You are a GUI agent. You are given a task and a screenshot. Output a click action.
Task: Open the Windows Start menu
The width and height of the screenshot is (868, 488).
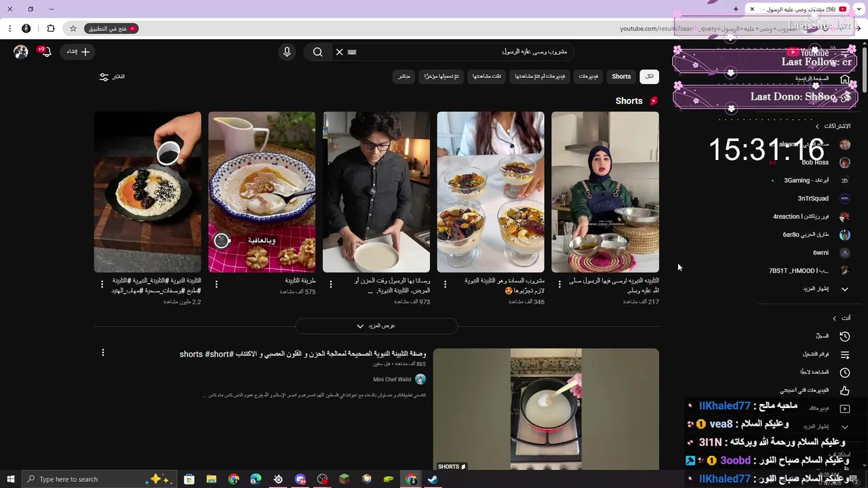click(x=10, y=479)
